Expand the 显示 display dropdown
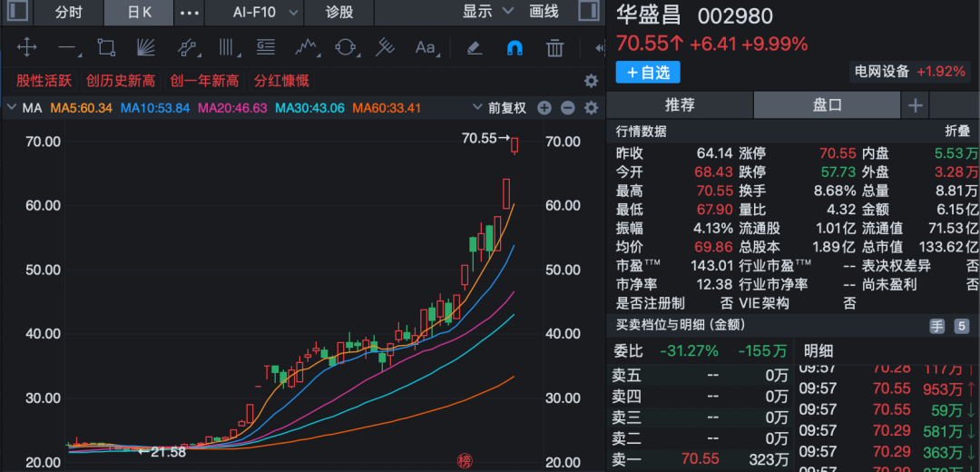This screenshot has width=980, height=472. (x=487, y=12)
